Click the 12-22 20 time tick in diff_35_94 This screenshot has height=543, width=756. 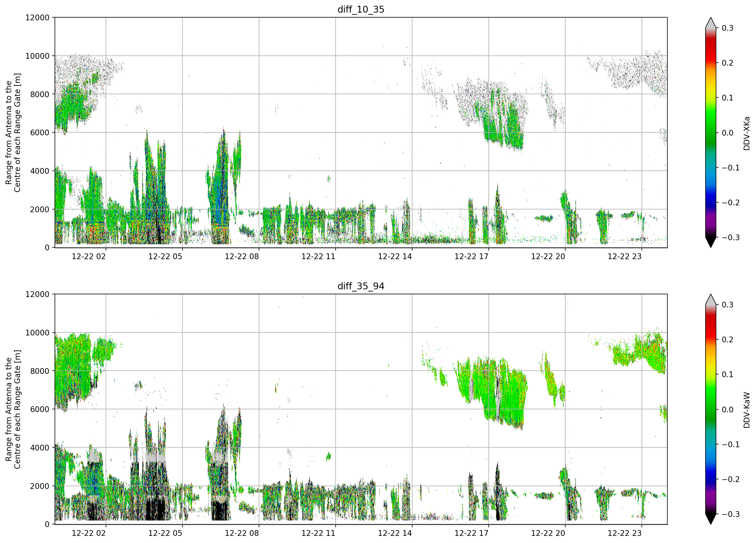(548, 533)
